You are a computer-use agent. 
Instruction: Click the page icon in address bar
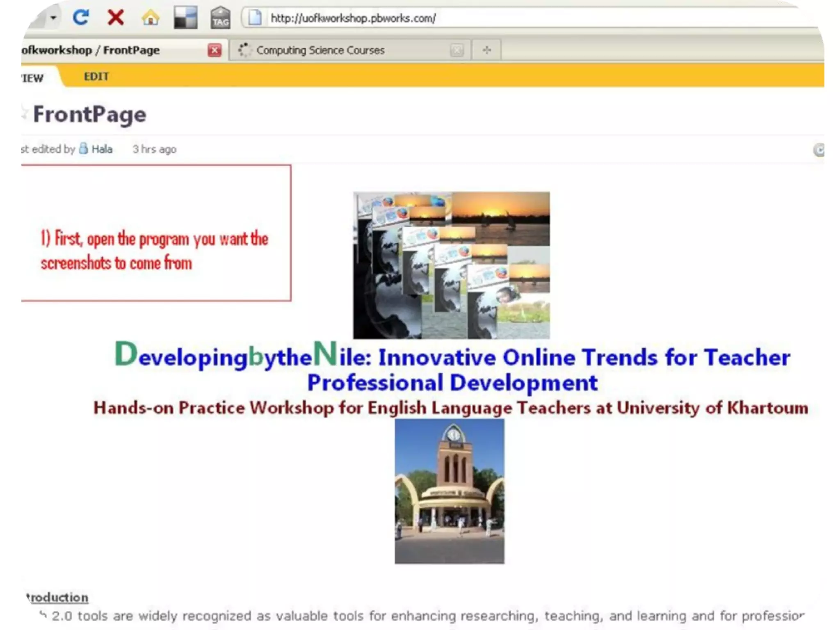pyautogui.click(x=255, y=18)
